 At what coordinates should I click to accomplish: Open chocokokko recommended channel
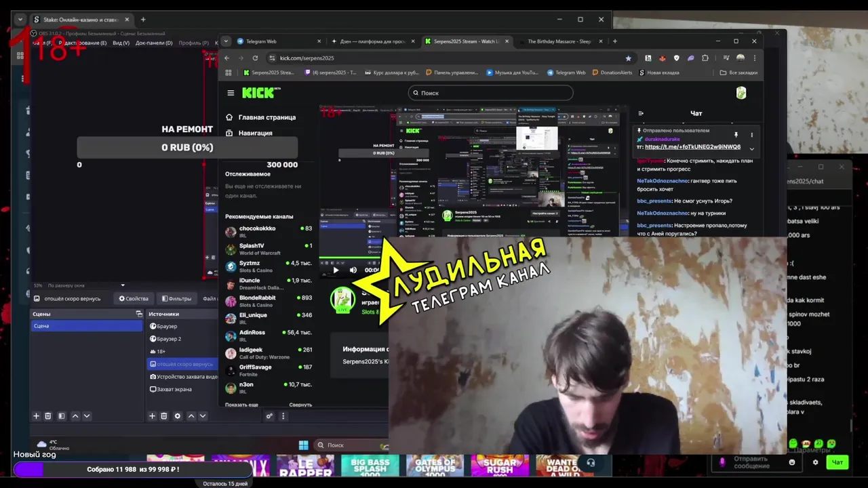pyautogui.click(x=269, y=231)
